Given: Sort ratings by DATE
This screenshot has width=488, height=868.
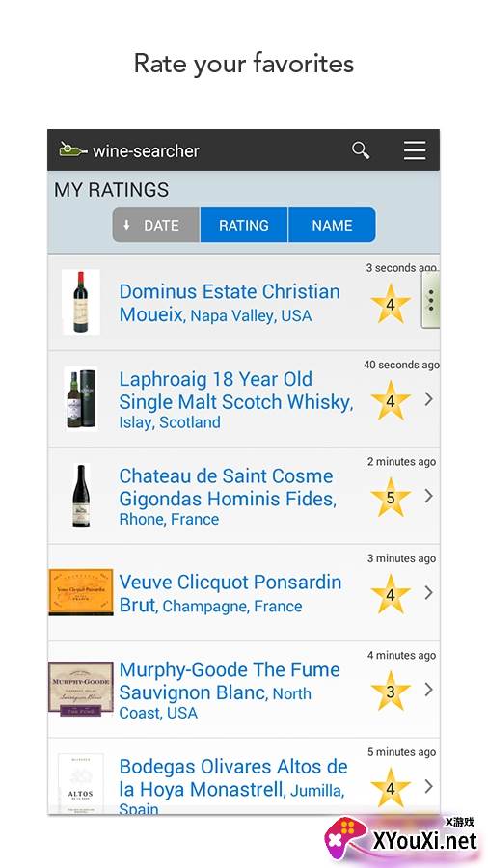Looking at the screenshot, I should (156, 226).
